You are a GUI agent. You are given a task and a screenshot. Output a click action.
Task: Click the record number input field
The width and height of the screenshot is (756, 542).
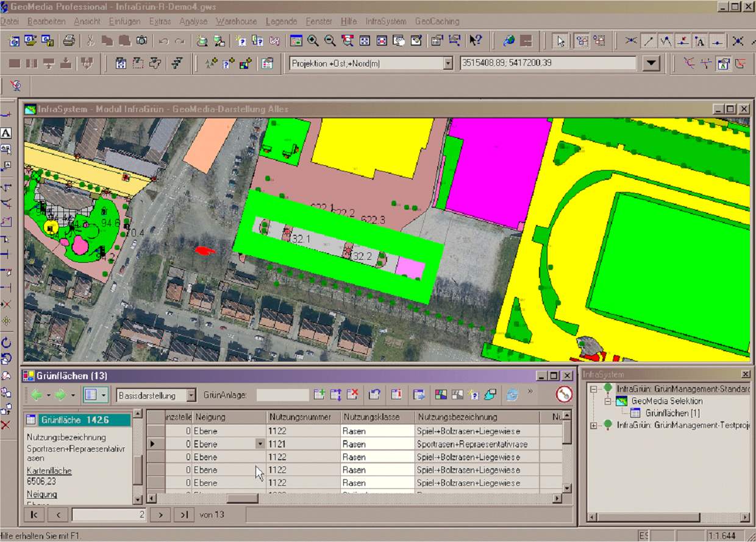point(109,515)
